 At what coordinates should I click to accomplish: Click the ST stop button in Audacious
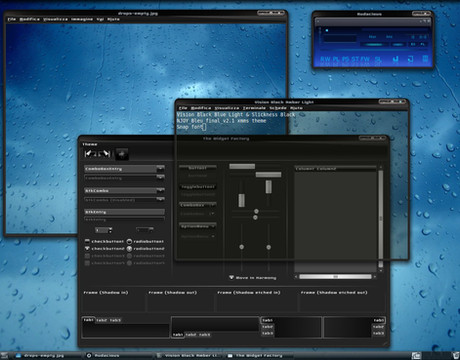(x=355, y=59)
